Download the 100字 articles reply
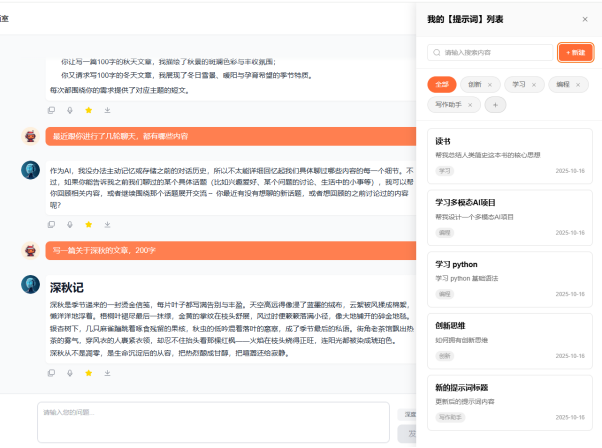The image size is (602, 448). (x=108, y=110)
